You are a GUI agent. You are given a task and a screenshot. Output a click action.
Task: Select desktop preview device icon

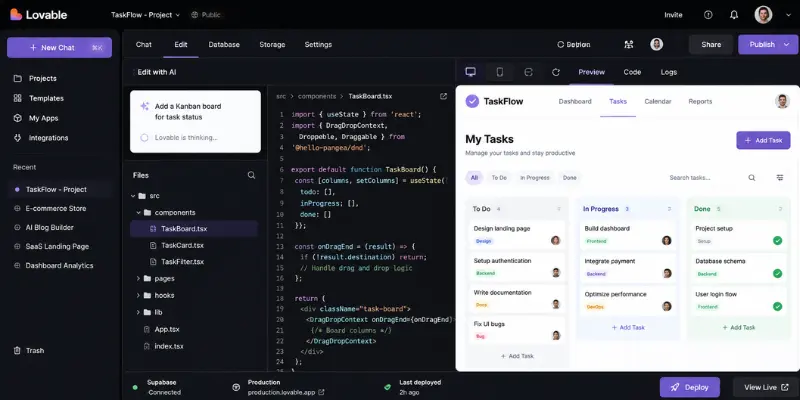(470, 72)
